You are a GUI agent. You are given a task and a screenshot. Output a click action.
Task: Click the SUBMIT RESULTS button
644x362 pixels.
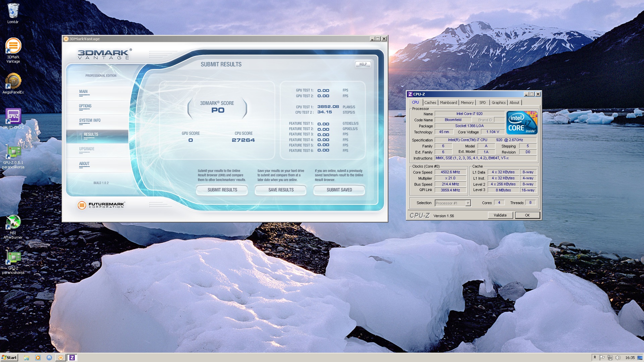pos(222,190)
